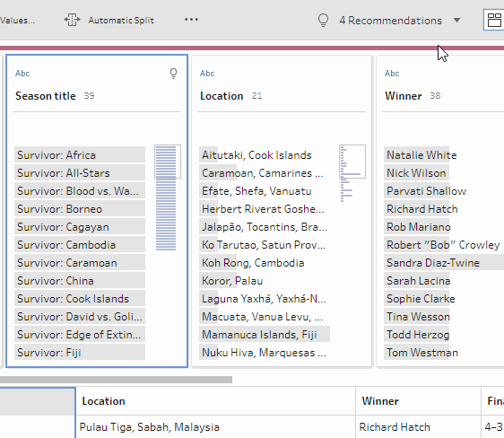Click the cell Pulau Tiga, Sabah, Malaysia
Image resolution: width=504 pixels, height=438 pixels.
click(x=215, y=426)
